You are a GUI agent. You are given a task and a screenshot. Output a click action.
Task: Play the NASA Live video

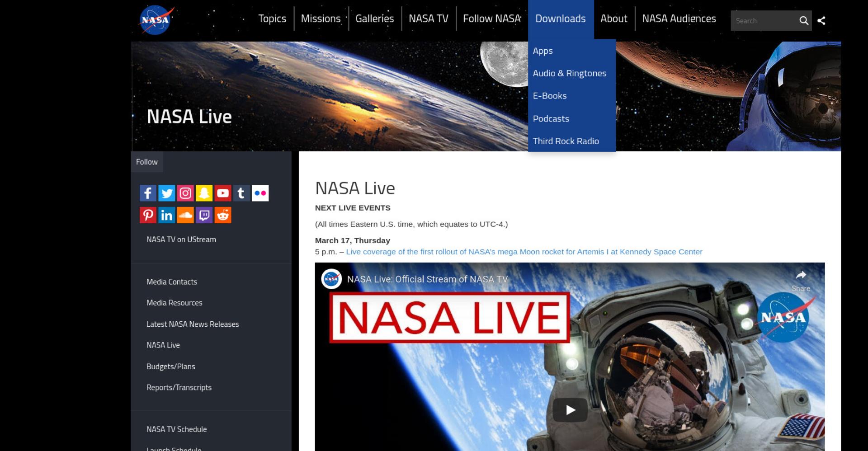tap(570, 410)
